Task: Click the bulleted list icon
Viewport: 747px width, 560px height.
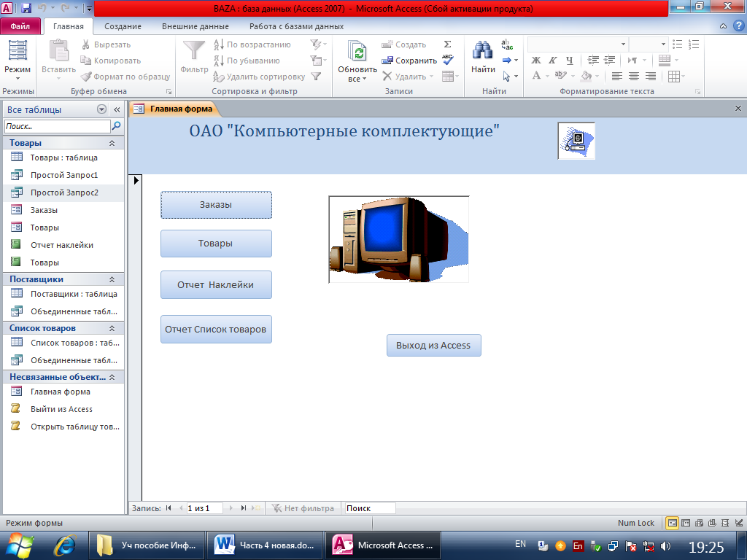Action: point(678,44)
